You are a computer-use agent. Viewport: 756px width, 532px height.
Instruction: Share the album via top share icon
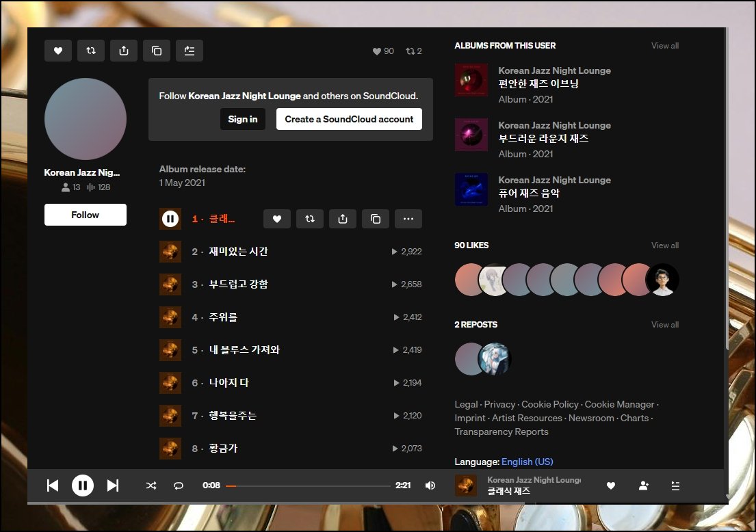point(123,51)
